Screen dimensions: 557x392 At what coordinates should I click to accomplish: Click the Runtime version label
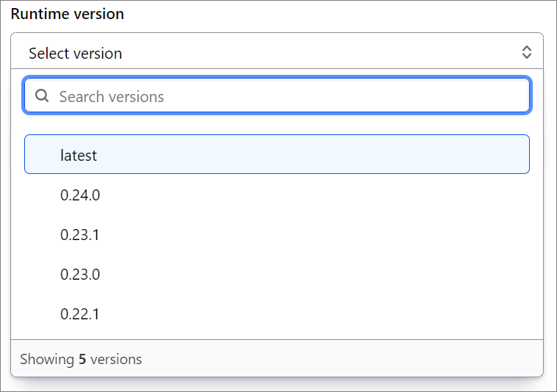[x=68, y=14]
